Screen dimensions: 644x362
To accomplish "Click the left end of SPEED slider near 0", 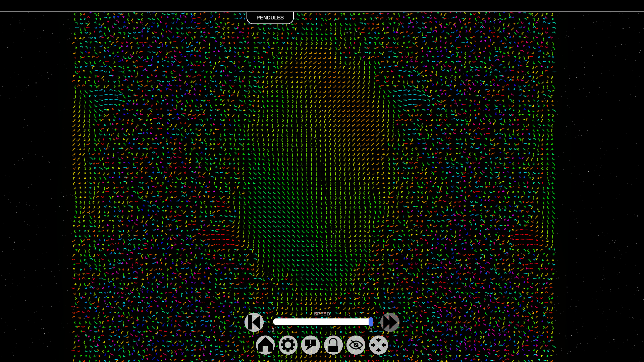I will pos(276,322).
